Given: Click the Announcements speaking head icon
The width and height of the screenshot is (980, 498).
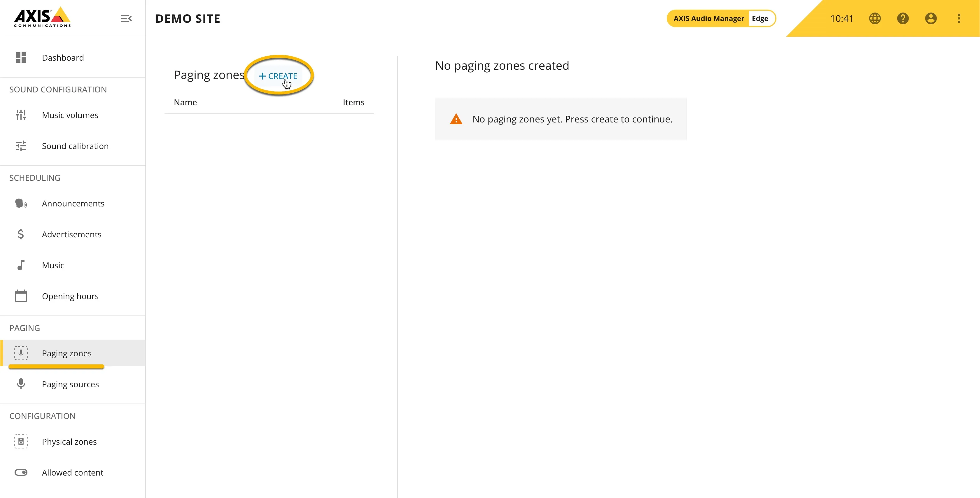Looking at the screenshot, I should tap(21, 204).
